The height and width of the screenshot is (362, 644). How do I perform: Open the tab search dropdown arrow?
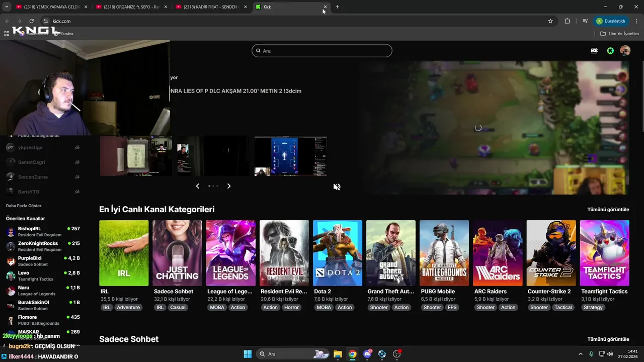(6, 7)
